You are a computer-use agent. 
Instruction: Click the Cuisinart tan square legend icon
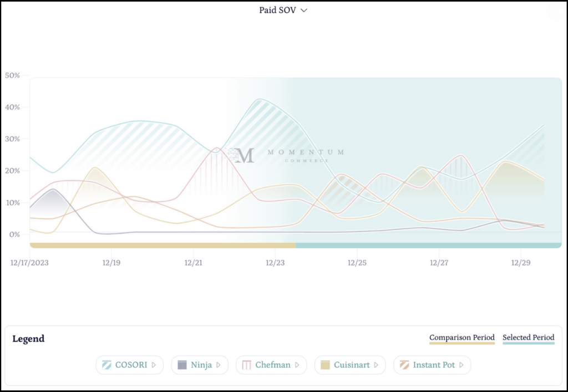coord(324,365)
